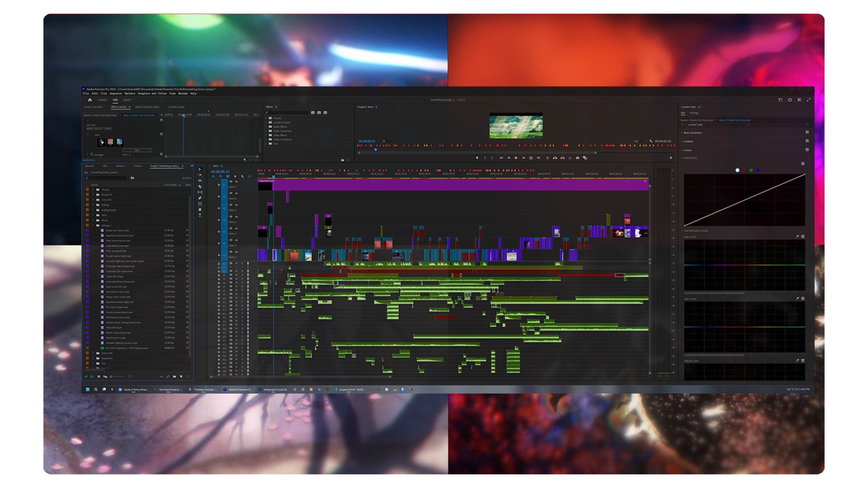Select the Rectangle tool
Screen dimensions: 868x488
coord(200,204)
